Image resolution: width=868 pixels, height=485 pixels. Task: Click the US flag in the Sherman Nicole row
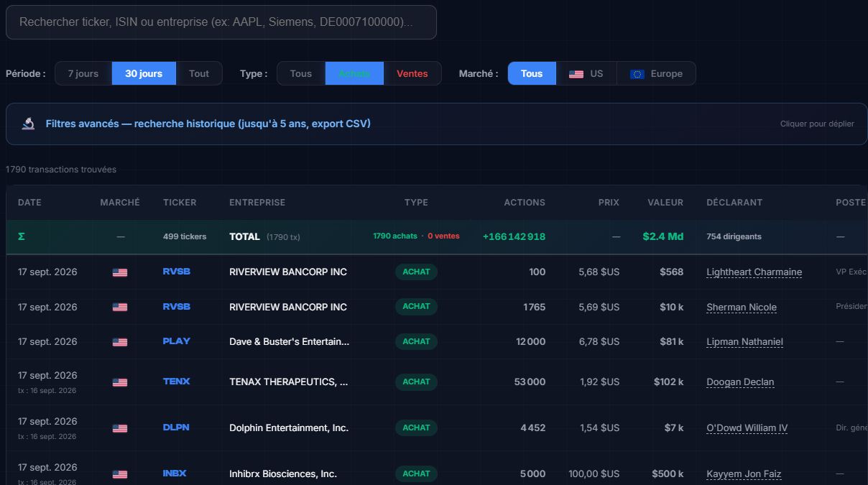coord(120,308)
